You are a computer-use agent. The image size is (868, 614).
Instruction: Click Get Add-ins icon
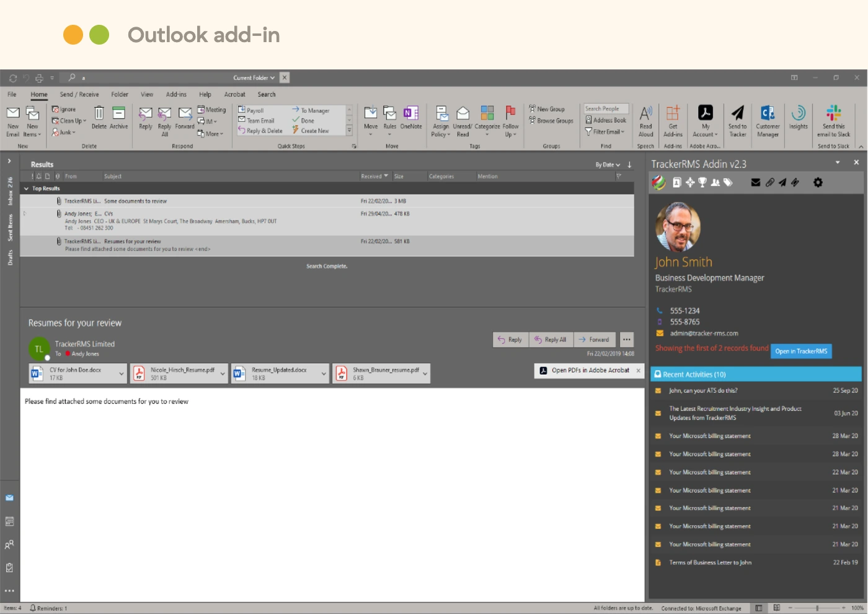coord(673,121)
